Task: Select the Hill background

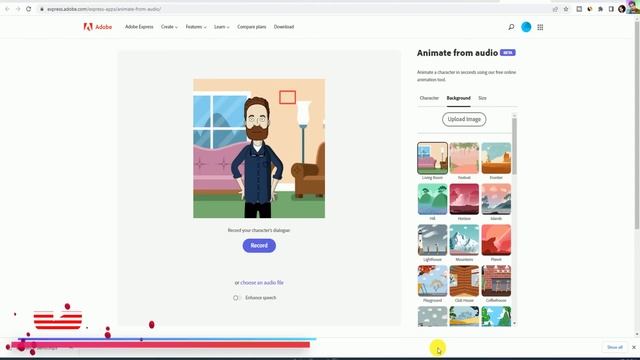Action: [x=432, y=199]
